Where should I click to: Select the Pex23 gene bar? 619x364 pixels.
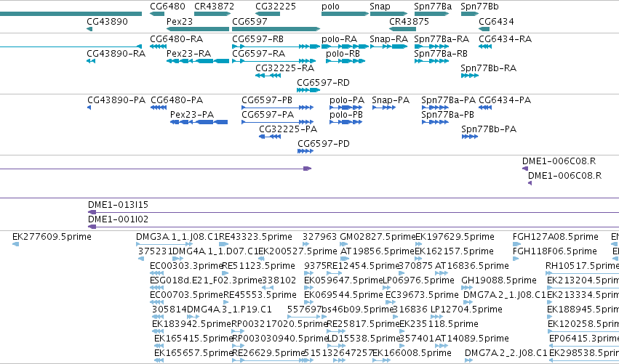[x=198, y=29]
